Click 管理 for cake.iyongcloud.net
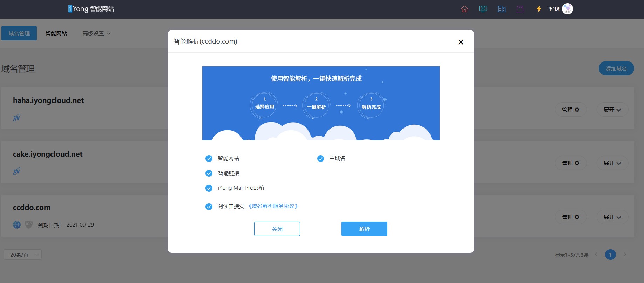Viewport: 644px width, 283px height. pos(570,163)
